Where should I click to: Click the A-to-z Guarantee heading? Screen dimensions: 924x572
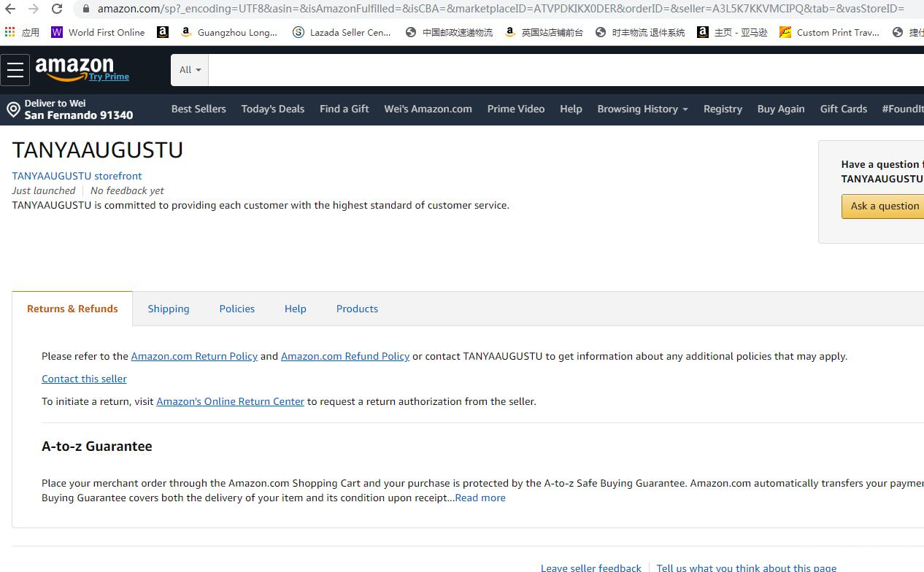97,447
